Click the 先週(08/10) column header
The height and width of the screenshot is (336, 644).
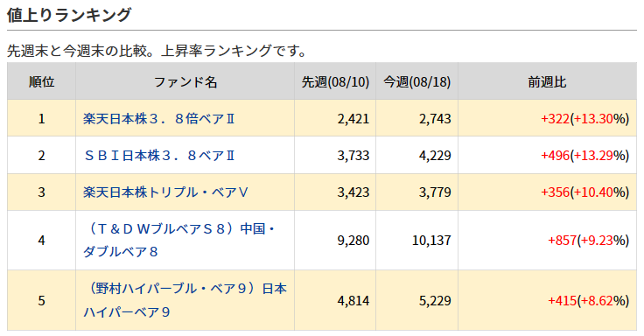point(335,81)
